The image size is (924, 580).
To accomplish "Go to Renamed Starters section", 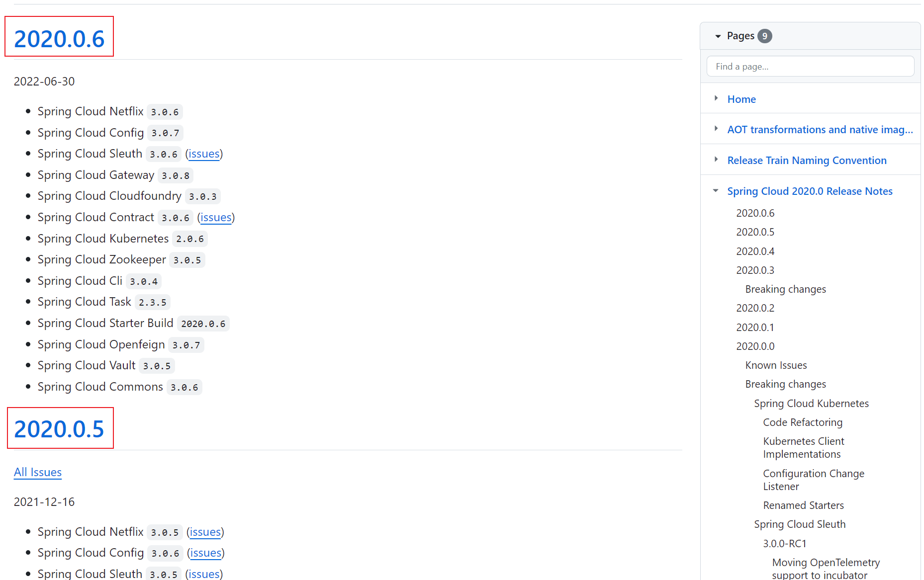I will (803, 505).
